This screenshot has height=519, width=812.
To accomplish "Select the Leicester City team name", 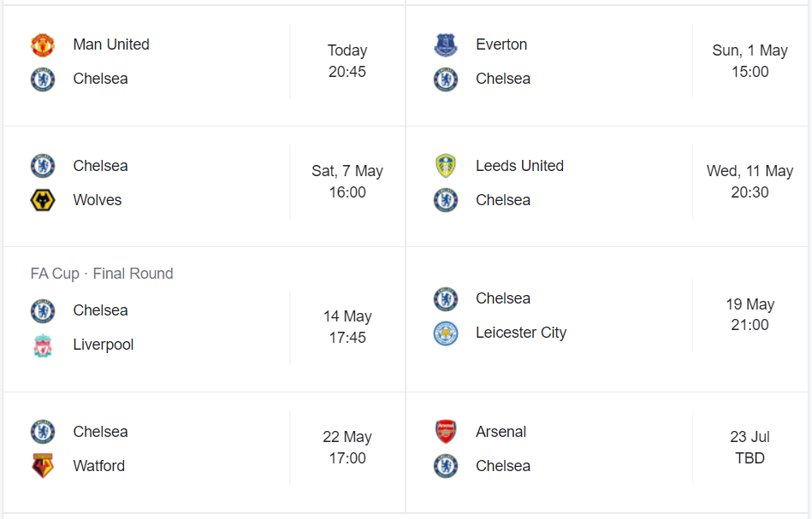I will click(521, 333).
